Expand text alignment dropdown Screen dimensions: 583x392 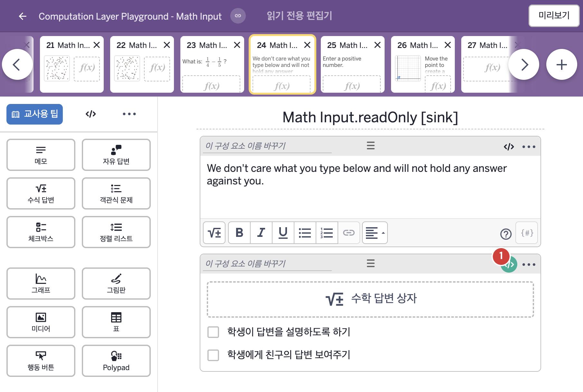pyautogui.click(x=375, y=233)
